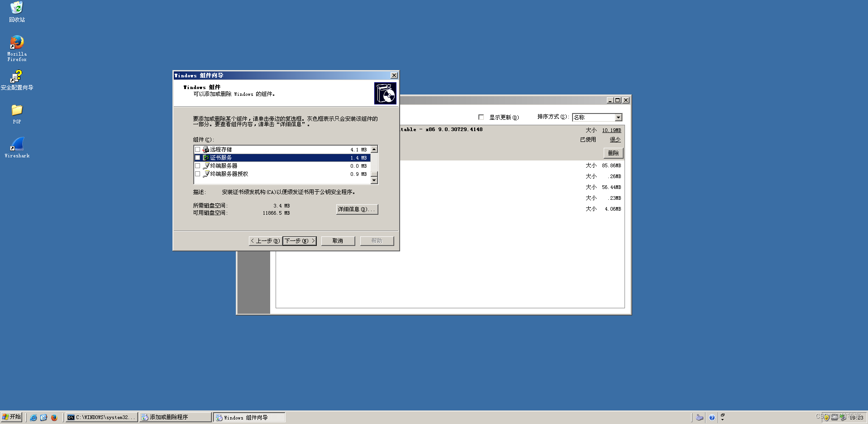Click the 删除 button in Add/Remove Programs
868x424 pixels.
[x=613, y=153]
